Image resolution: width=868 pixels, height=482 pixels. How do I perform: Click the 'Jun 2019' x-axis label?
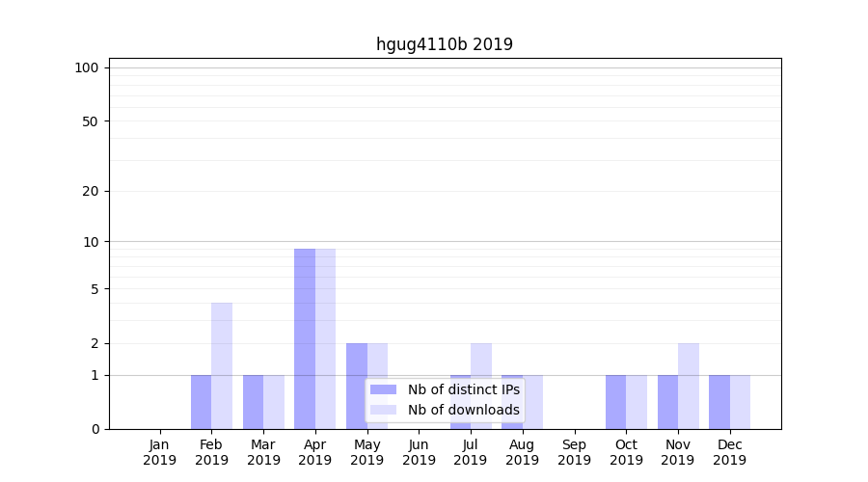click(419, 452)
